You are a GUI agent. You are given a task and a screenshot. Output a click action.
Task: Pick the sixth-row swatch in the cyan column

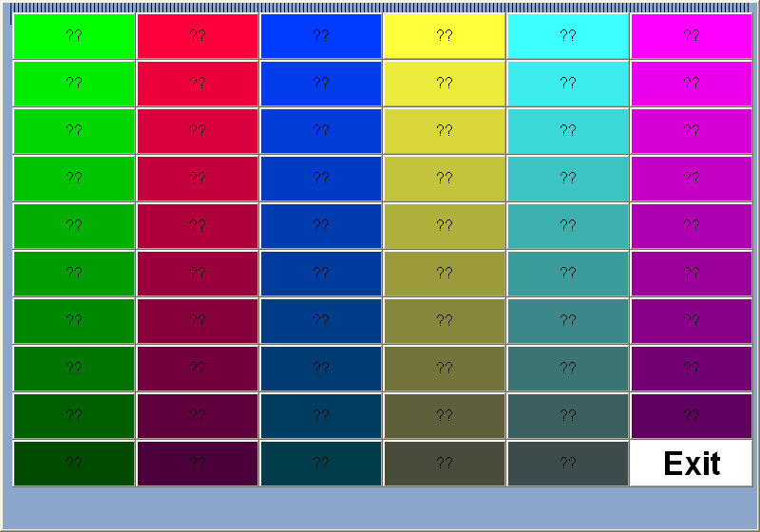tap(568, 274)
